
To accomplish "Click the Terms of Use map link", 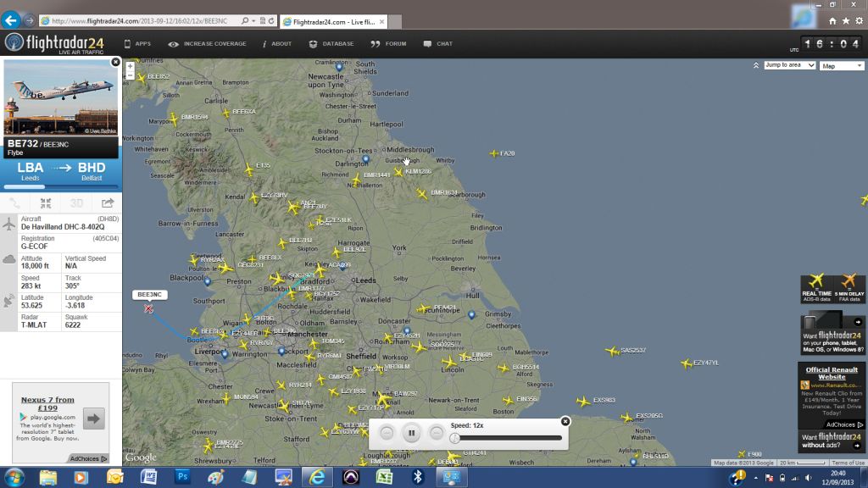I will click(x=848, y=463).
